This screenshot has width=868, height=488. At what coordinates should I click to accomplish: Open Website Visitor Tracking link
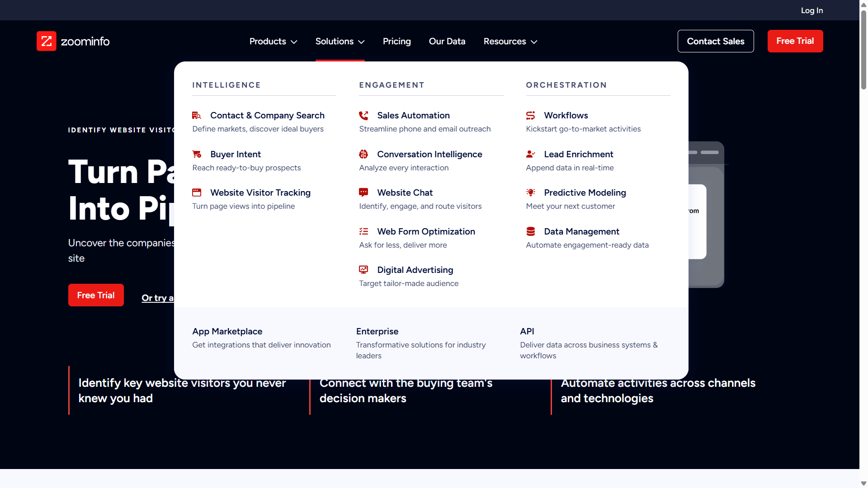pos(260,192)
